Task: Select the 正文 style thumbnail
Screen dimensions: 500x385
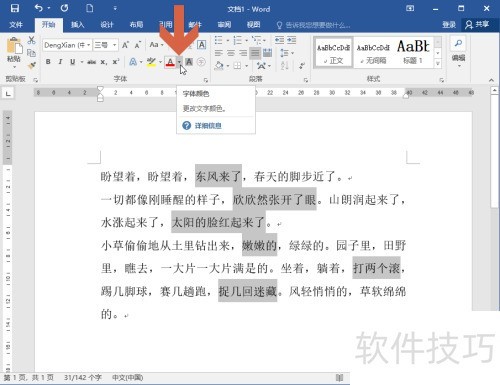Action: click(x=333, y=53)
